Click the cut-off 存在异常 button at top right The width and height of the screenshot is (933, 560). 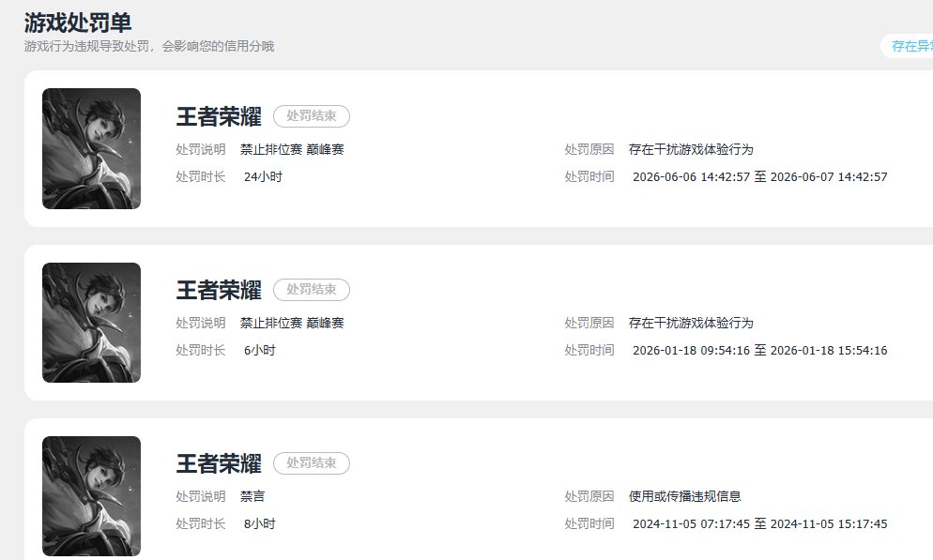click(x=907, y=46)
